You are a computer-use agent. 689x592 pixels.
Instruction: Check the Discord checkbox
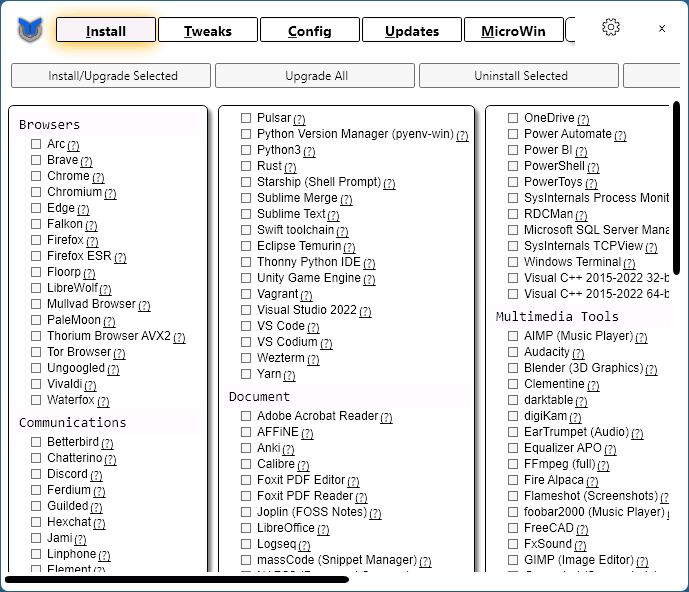[36, 475]
